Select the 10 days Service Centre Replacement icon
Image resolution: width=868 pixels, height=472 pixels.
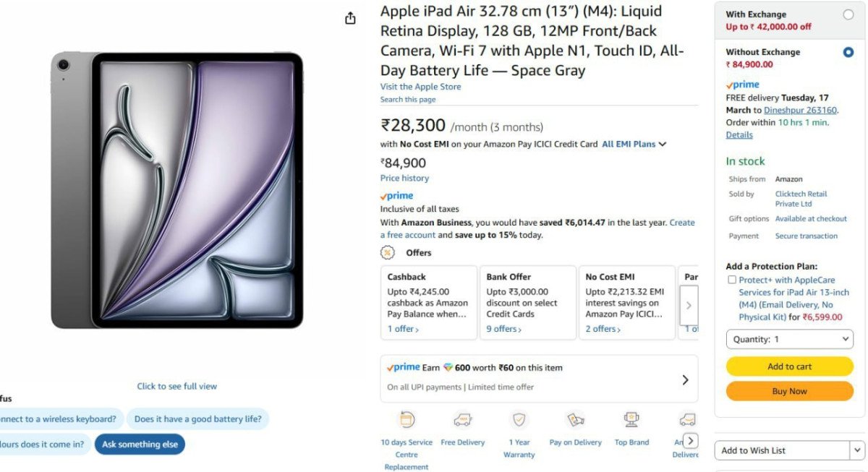406,419
